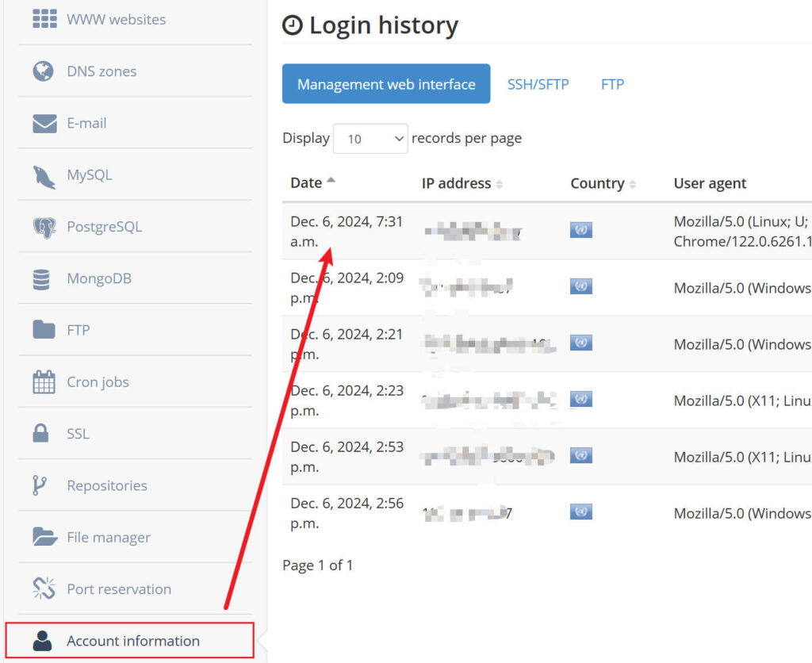Viewport: 812px width, 663px height.
Task: Open the FTP sidebar section
Action: coord(78,331)
